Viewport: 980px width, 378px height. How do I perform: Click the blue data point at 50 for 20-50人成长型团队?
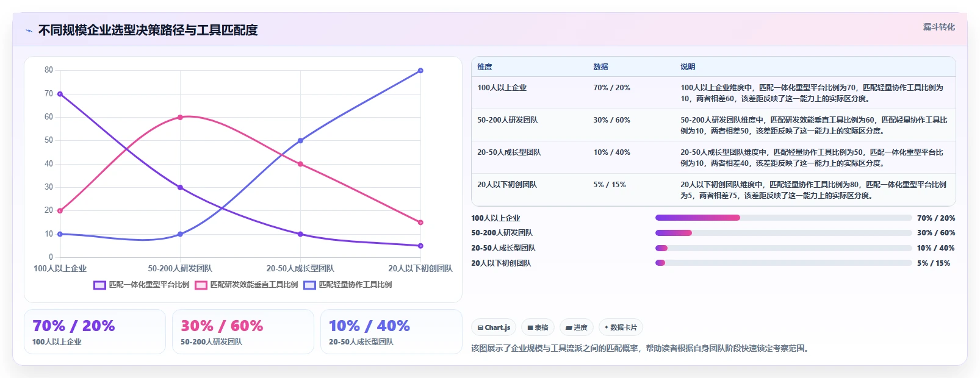pos(300,141)
